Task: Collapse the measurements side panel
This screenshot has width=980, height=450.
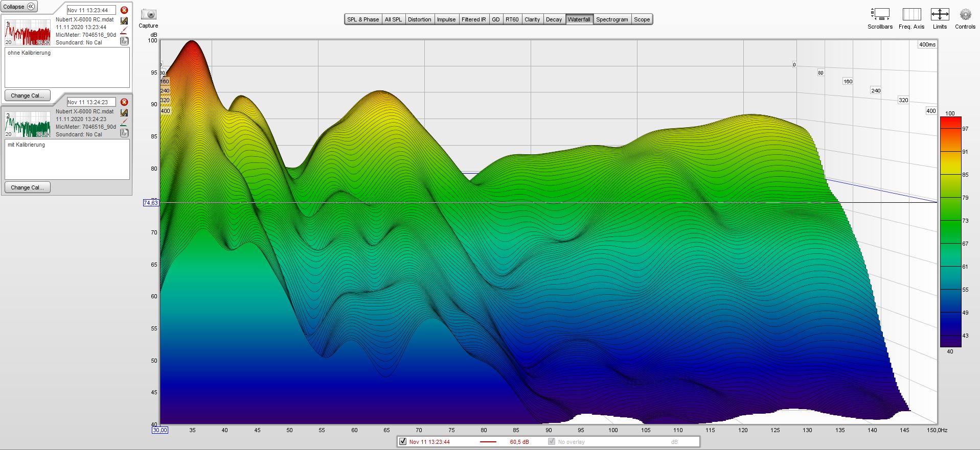Action: 19,7
